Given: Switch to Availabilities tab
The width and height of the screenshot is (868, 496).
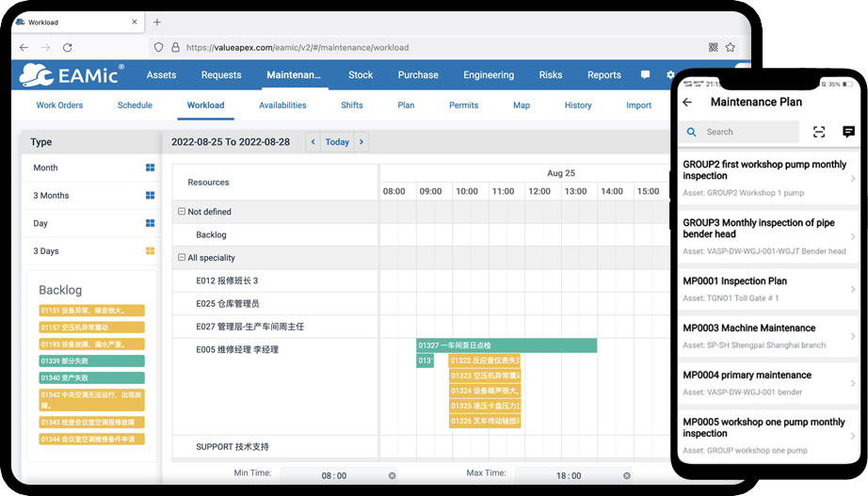Looking at the screenshot, I should coord(282,105).
